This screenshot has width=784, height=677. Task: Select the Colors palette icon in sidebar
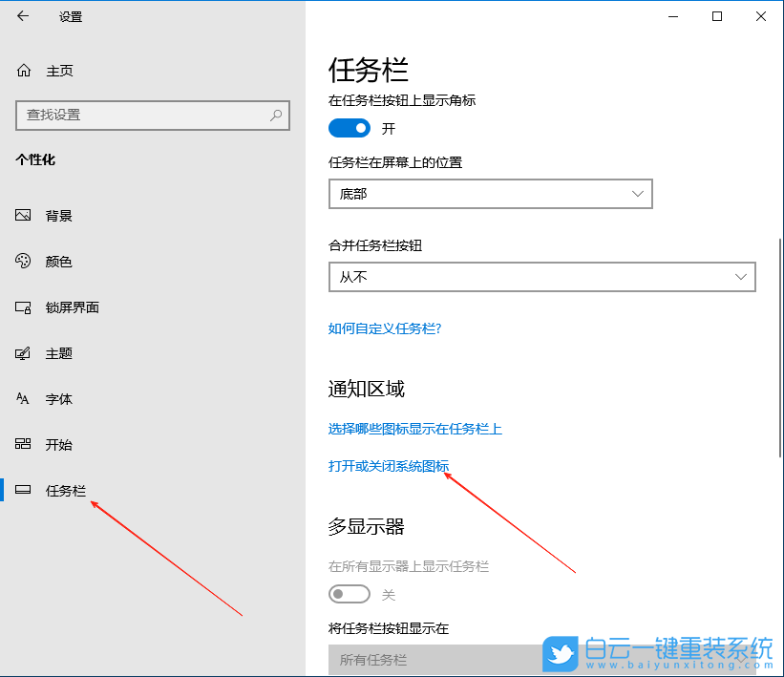click(24, 261)
